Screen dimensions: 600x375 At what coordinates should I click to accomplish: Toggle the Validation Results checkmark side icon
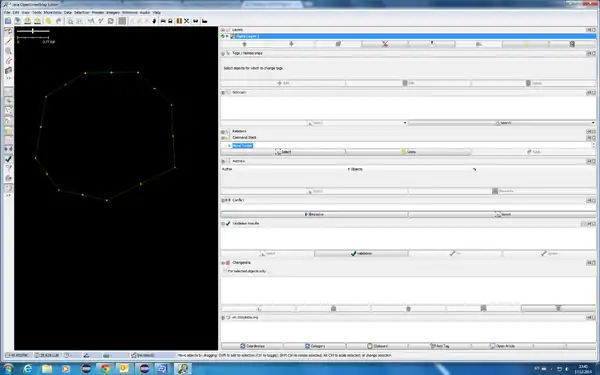point(8,159)
